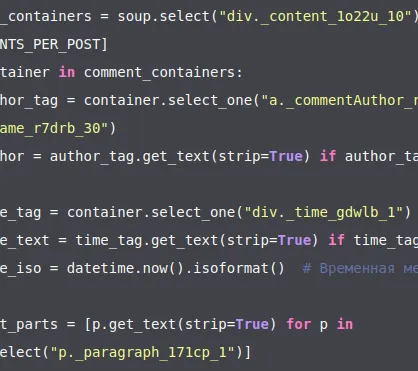
Task: Click the purple True in the author line
Action: [x=286, y=156]
